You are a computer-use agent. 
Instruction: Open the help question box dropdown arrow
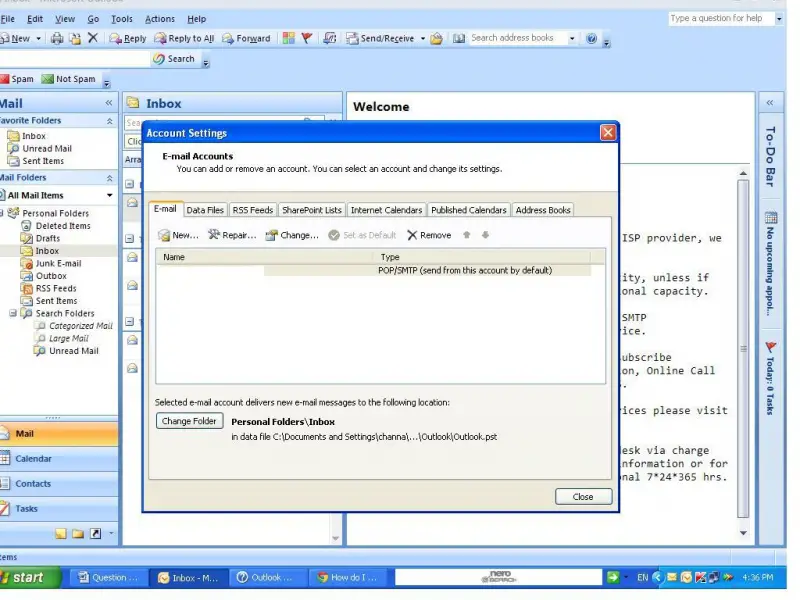click(x=779, y=19)
